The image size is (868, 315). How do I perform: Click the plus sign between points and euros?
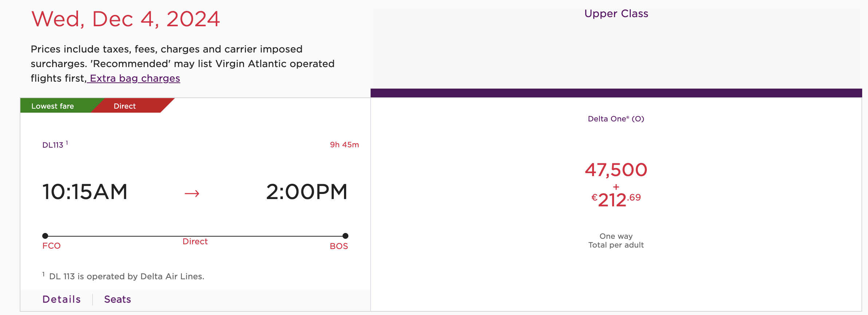tap(616, 187)
